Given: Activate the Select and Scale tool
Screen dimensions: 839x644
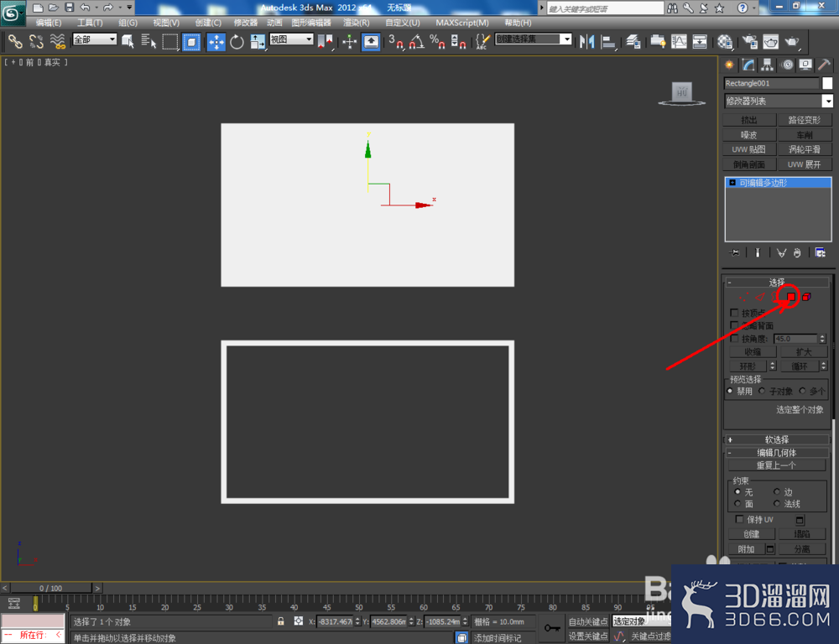Looking at the screenshot, I should [258, 42].
